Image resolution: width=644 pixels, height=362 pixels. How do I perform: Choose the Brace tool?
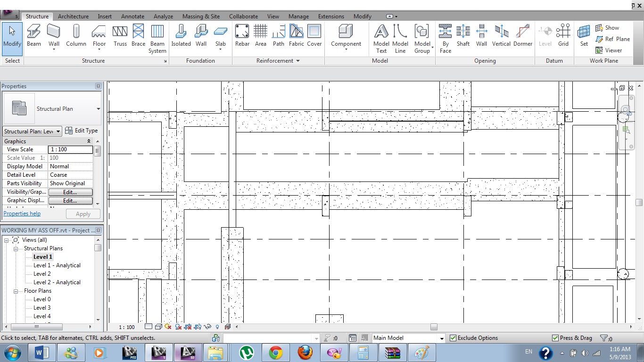pos(138,36)
